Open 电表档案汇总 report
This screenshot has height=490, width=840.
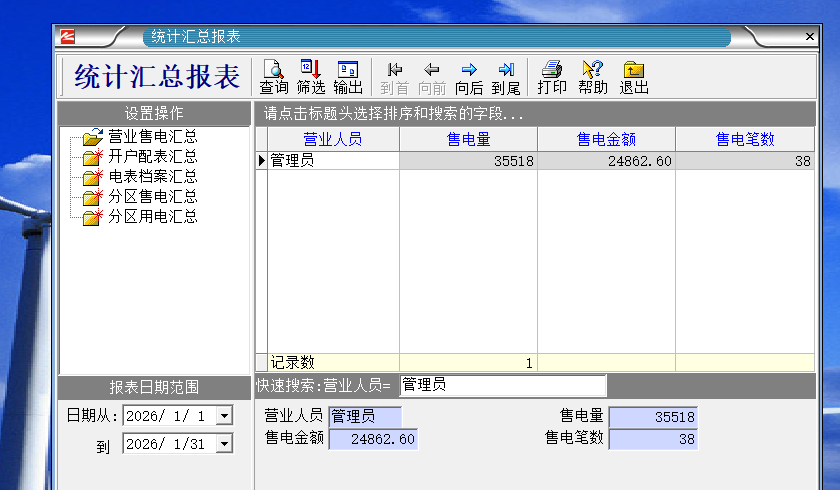tap(152, 177)
